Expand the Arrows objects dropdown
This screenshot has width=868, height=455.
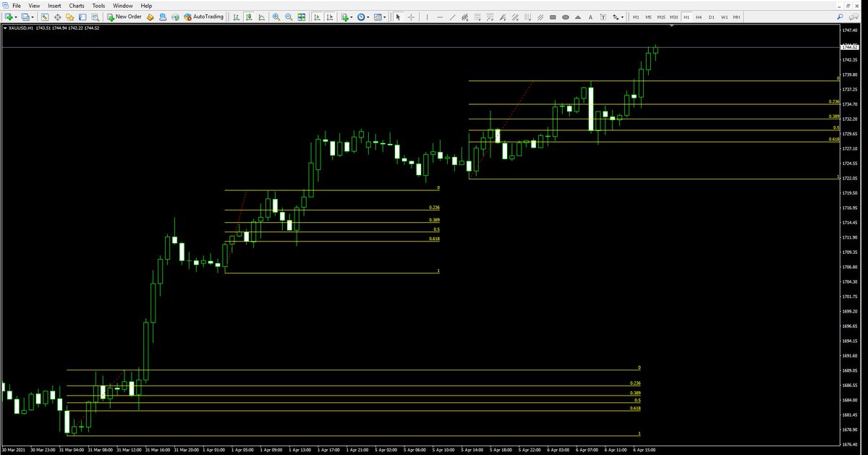pos(622,17)
